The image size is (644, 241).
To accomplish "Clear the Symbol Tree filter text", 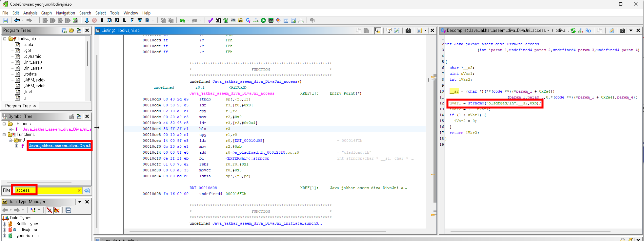I will click(79, 190).
